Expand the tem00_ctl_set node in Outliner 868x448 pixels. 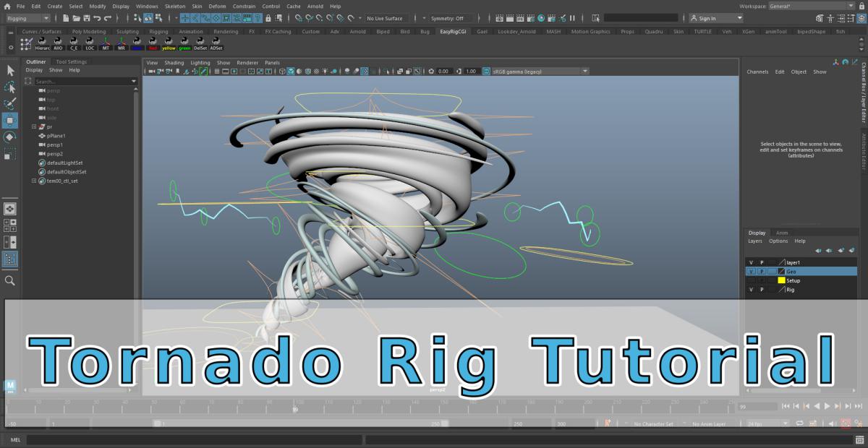coord(34,181)
